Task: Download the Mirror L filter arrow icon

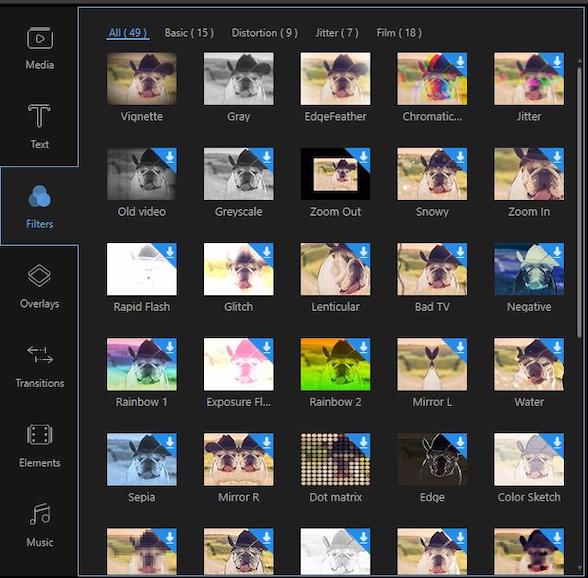Action: click(460, 347)
